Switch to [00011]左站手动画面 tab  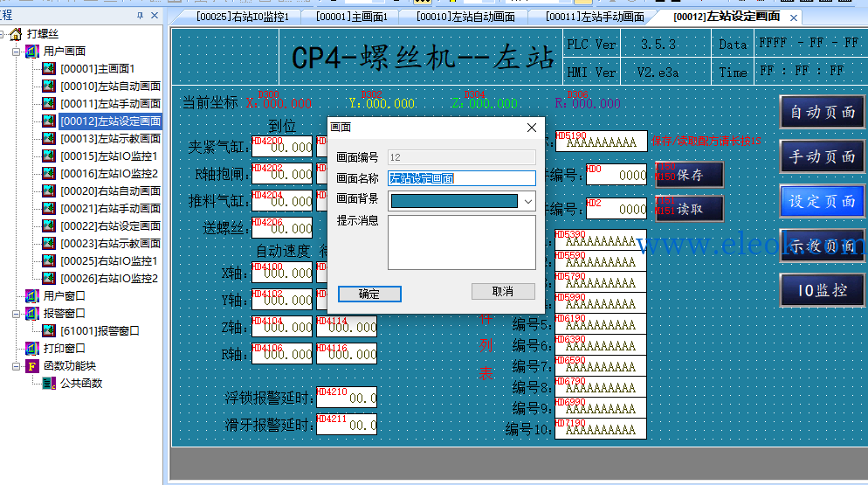[x=595, y=17]
